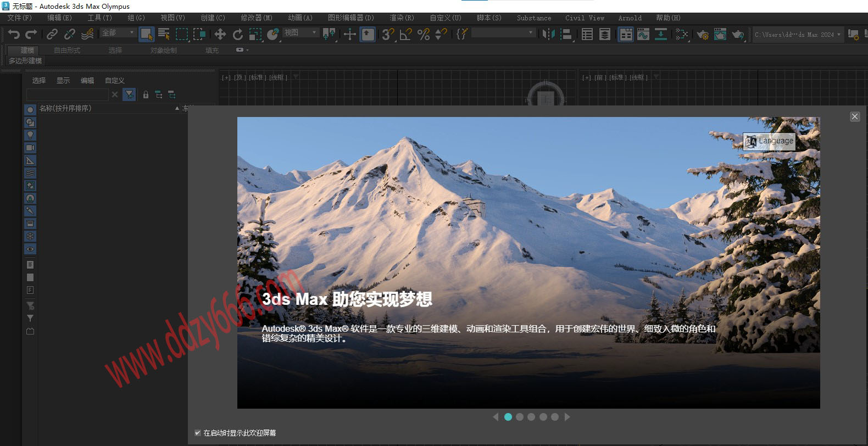Open the 修改器(M) menu

tap(257, 18)
